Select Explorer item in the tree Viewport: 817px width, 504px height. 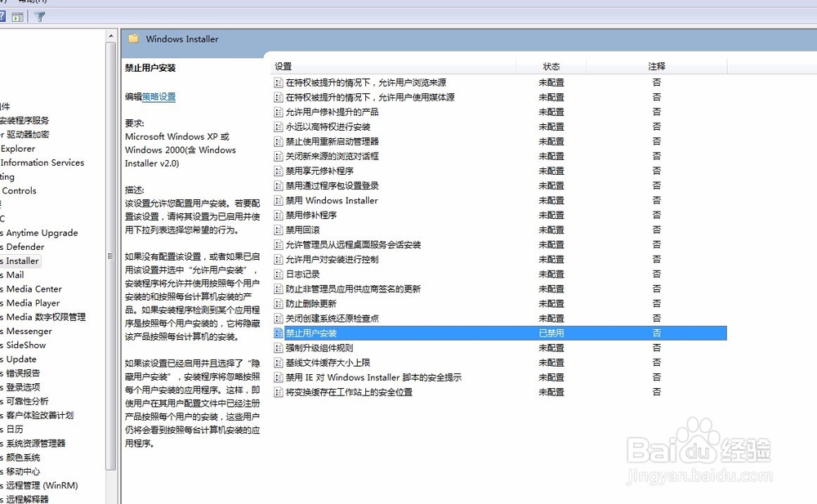tap(18, 149)
